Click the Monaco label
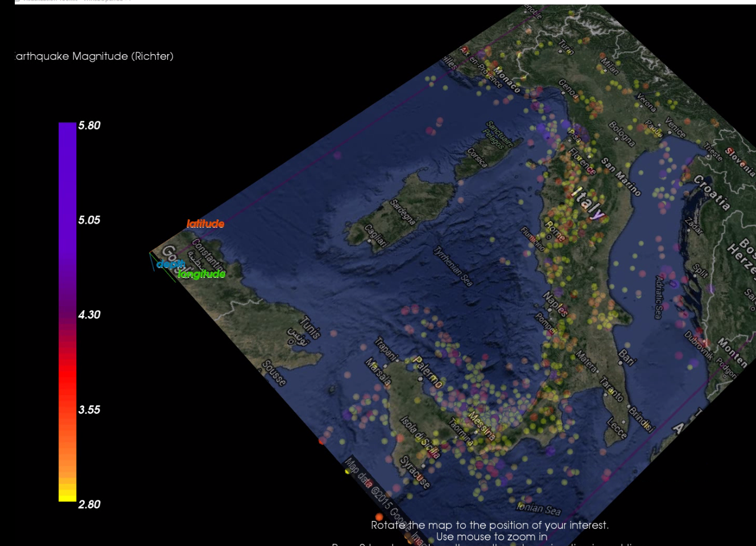This screenshot has width=756, height=546. [x=507, y=80]
